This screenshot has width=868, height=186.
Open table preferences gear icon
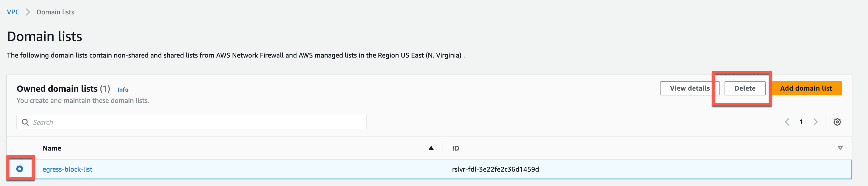click(x=837, y=122)
